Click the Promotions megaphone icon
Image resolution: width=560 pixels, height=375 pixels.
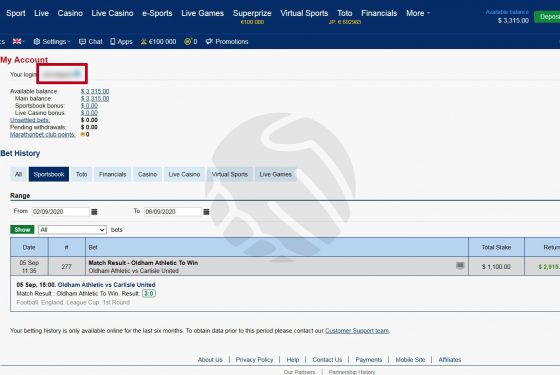point(209,42)
